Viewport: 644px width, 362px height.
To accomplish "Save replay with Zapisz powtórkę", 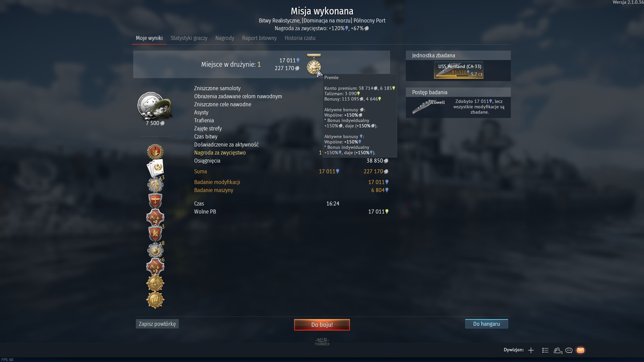I will (157, 324).
